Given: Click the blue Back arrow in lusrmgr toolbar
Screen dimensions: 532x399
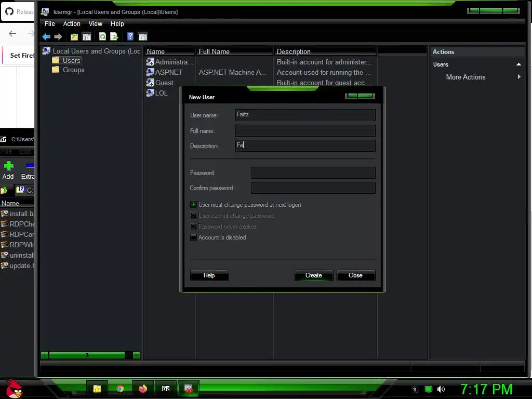Looking at the screenshot, I should click(x=46, y=37).
